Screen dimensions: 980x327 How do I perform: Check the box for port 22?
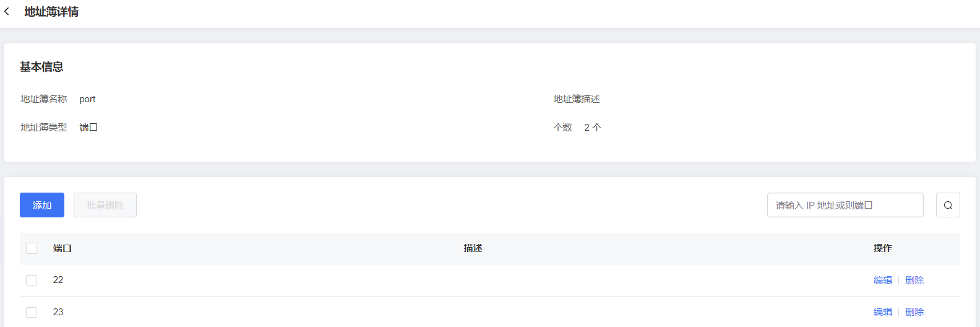point(32,281)
